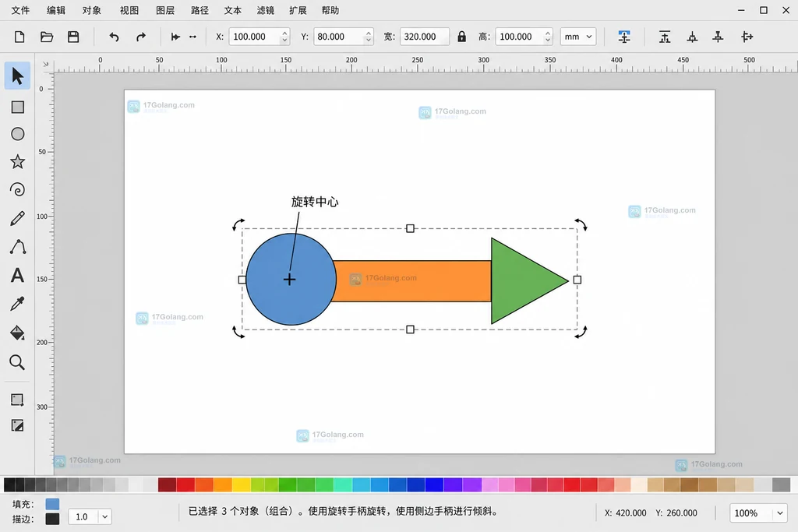Open the mm unit dropdown
This screenshot has height=532, width=798.
(x=578, y=37)
